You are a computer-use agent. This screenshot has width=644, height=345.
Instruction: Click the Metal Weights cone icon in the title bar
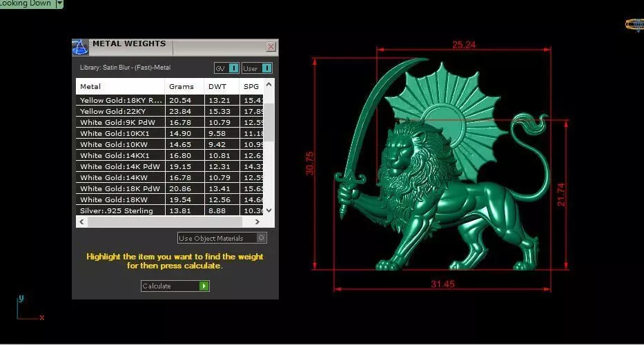[80, 47]
